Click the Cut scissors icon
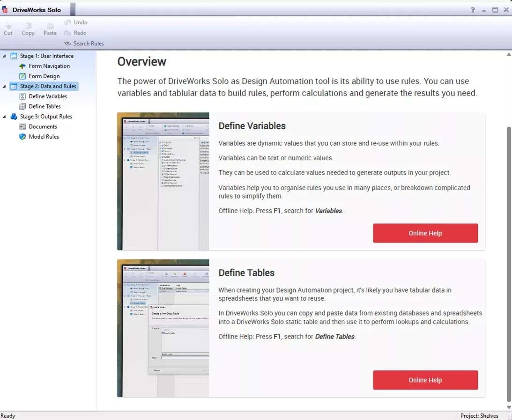The height and width of the screenshot is (420, 512). pos(8,25)
